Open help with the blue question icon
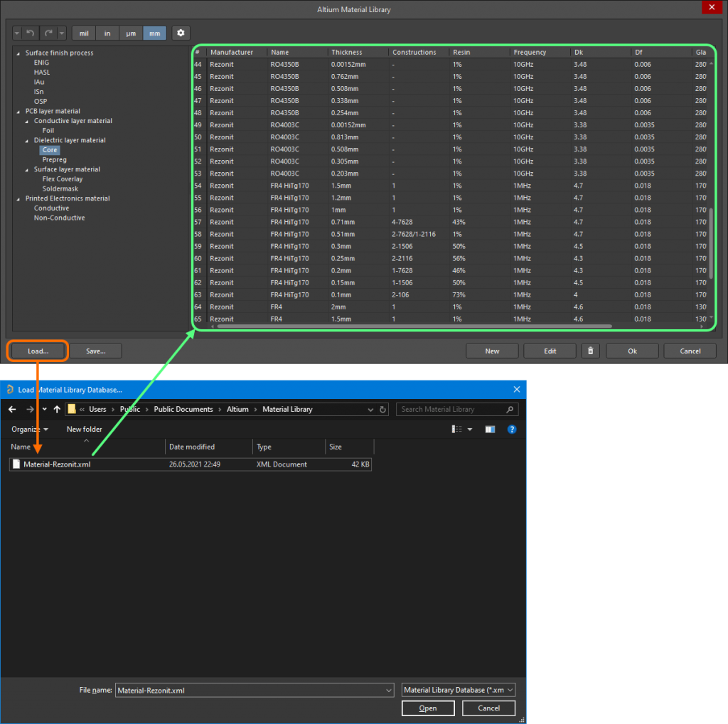This screenshot has height=724, width=728. [x=512, y=429]
